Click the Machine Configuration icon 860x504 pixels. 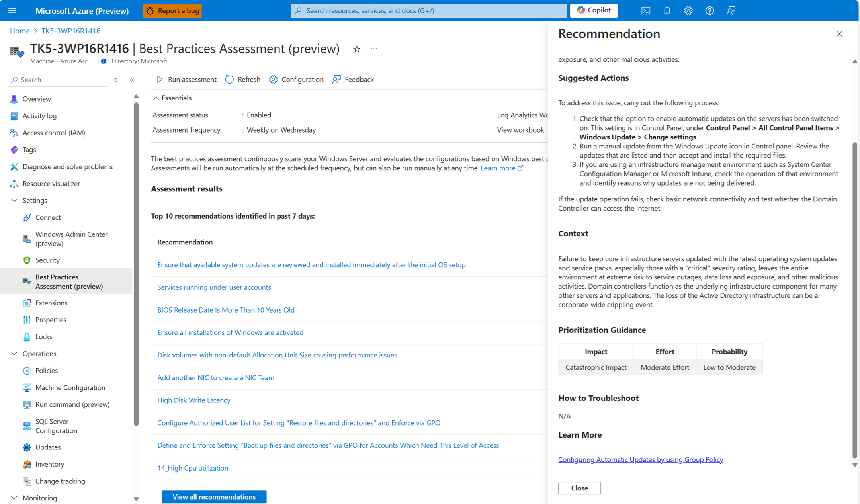27,387
